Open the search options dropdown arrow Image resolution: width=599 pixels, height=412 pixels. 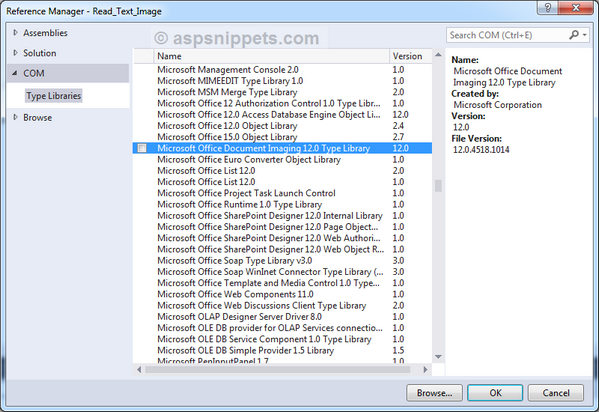(x=584, y=35)
